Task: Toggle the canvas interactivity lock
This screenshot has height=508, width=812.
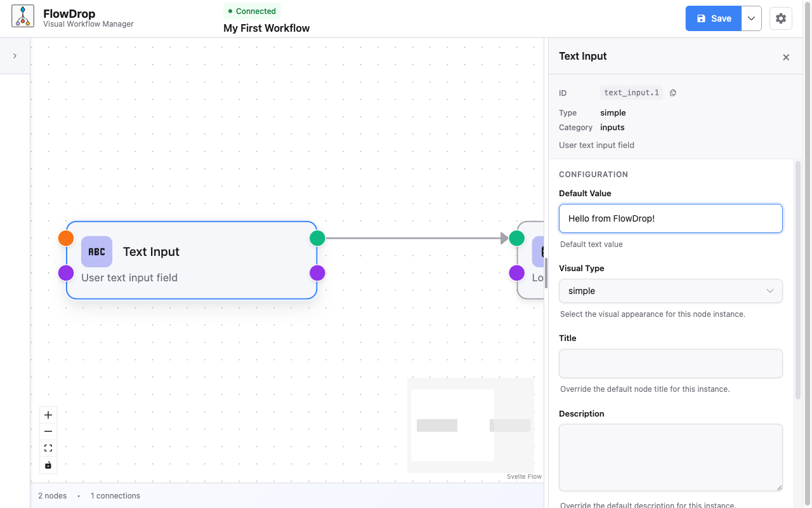Action: 48,465
